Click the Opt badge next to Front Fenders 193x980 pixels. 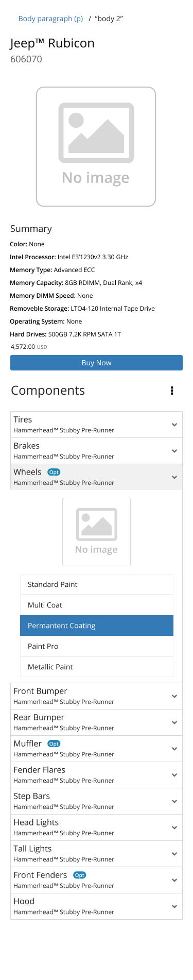79,875
